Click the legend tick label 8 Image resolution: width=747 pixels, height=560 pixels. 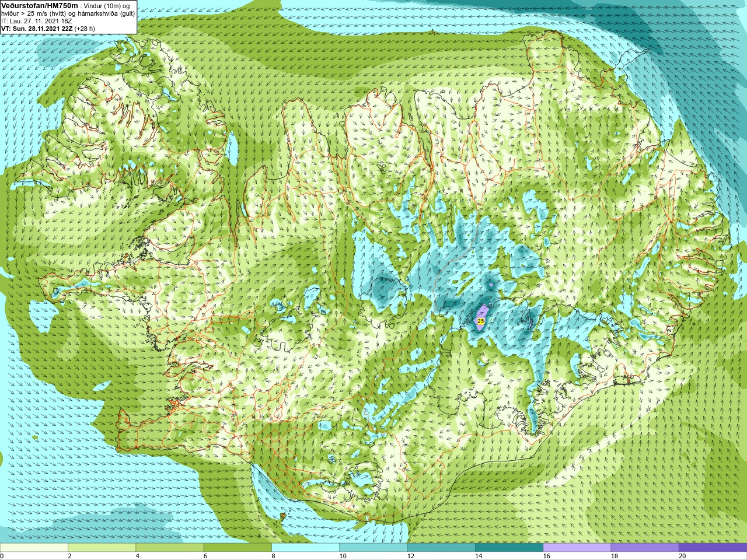tap(273, 556)
